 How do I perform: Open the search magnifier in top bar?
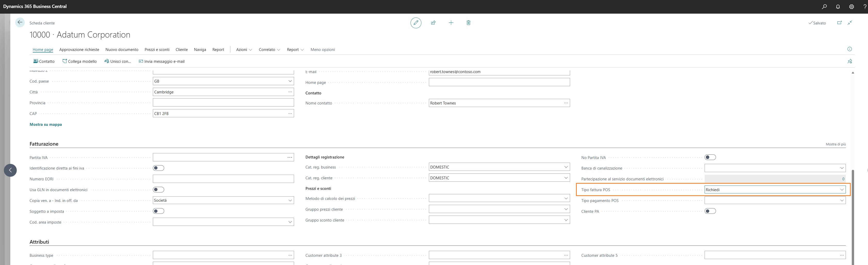tap(824, 6)
